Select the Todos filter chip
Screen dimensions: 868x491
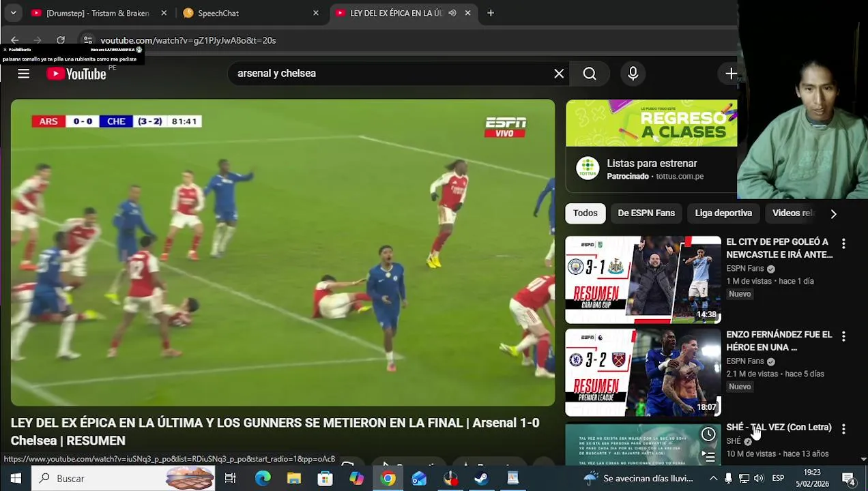tap(585, 213)
